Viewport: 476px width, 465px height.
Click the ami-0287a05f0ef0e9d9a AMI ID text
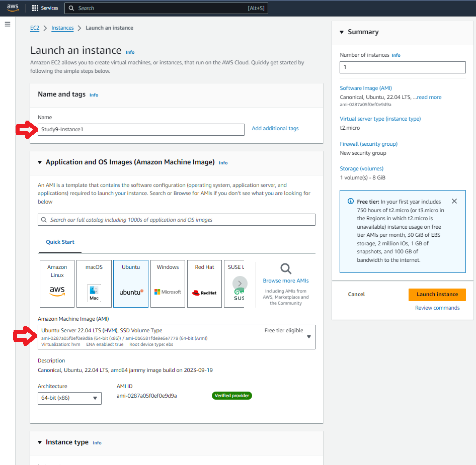146,396
